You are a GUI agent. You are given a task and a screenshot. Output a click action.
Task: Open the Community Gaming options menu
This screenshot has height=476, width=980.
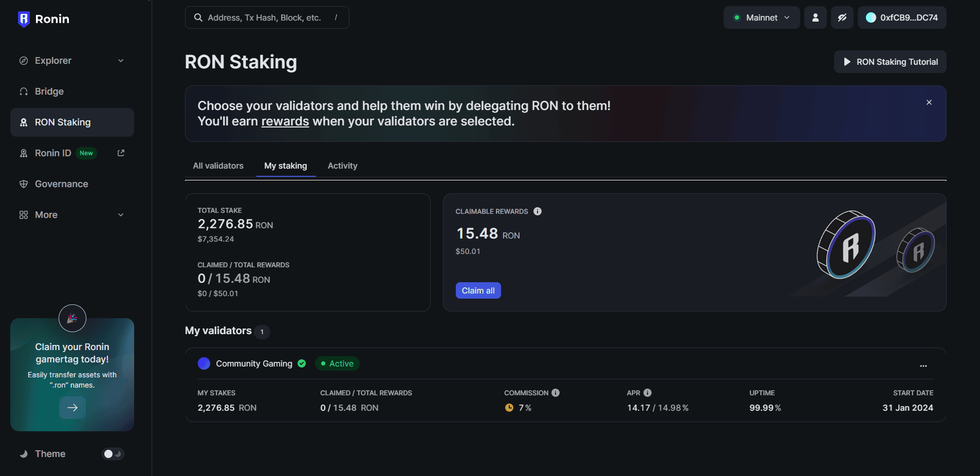pyautogui.click(x=923, y=365)
